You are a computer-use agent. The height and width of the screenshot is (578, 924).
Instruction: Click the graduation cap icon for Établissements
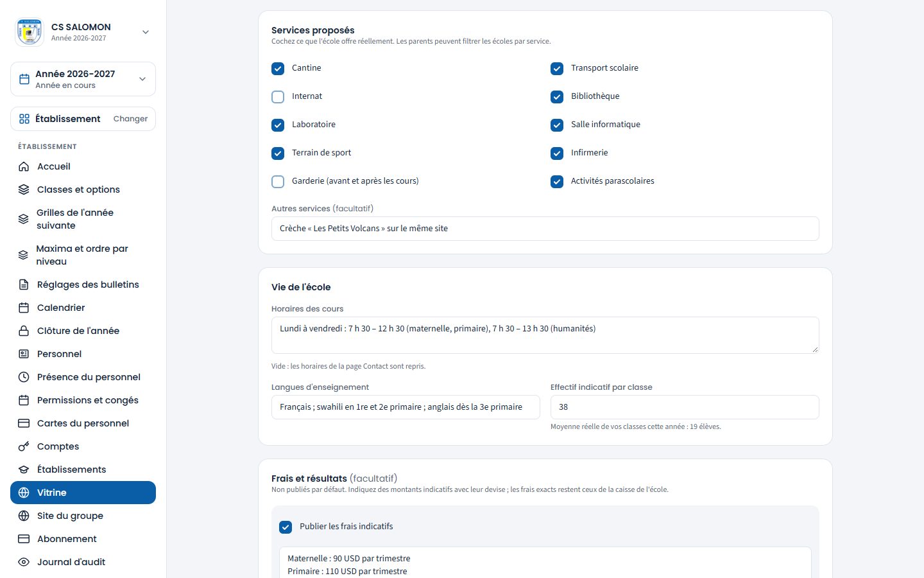(24, 469)
